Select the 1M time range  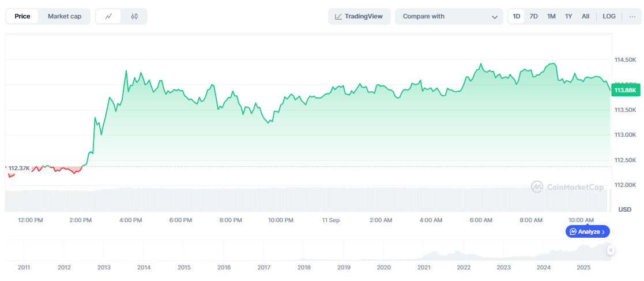[551, 16]
